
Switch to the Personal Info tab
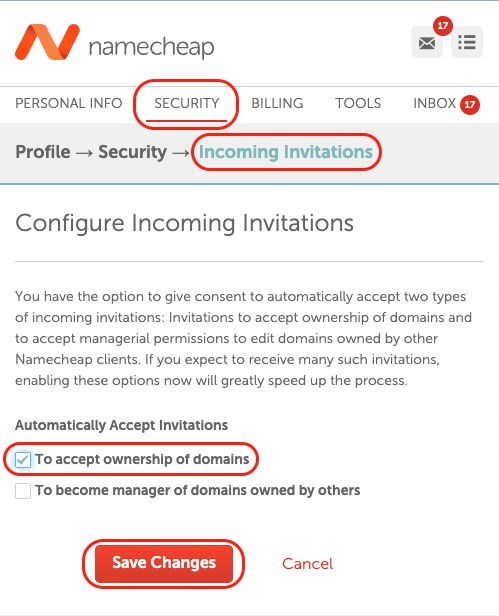69,103
